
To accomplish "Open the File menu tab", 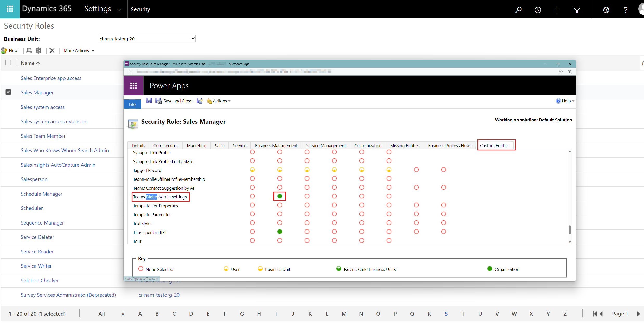I will 132,104.
